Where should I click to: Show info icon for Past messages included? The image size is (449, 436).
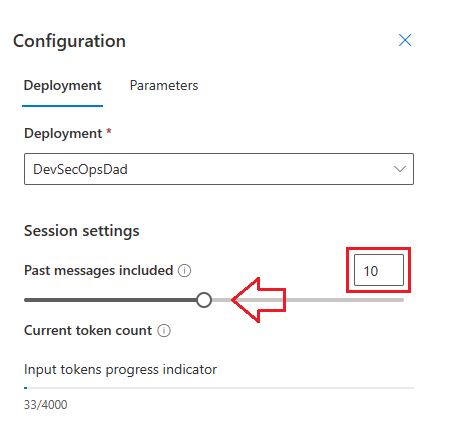pos(184,270)
